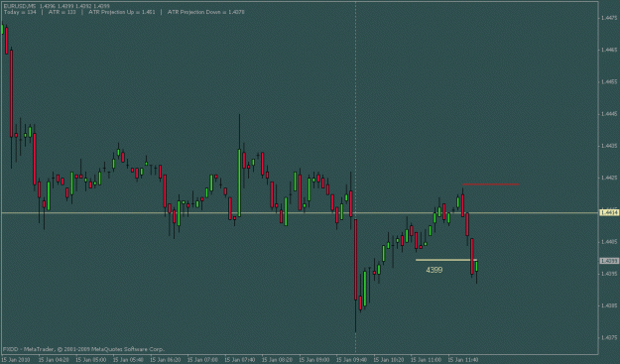Viewport: 620px width, 364px height.
Task: Click the grey current price label 1.4399
Action: tap(609, 261)
